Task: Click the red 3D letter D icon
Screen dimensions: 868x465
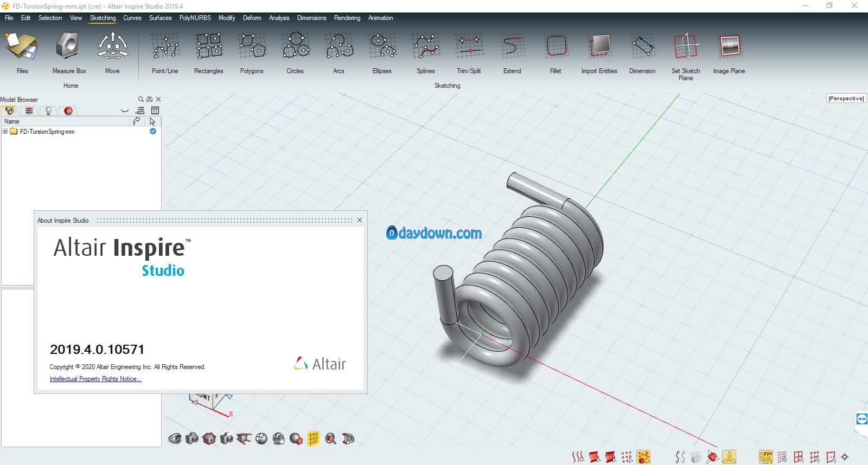Action: [x=348, y=439]
